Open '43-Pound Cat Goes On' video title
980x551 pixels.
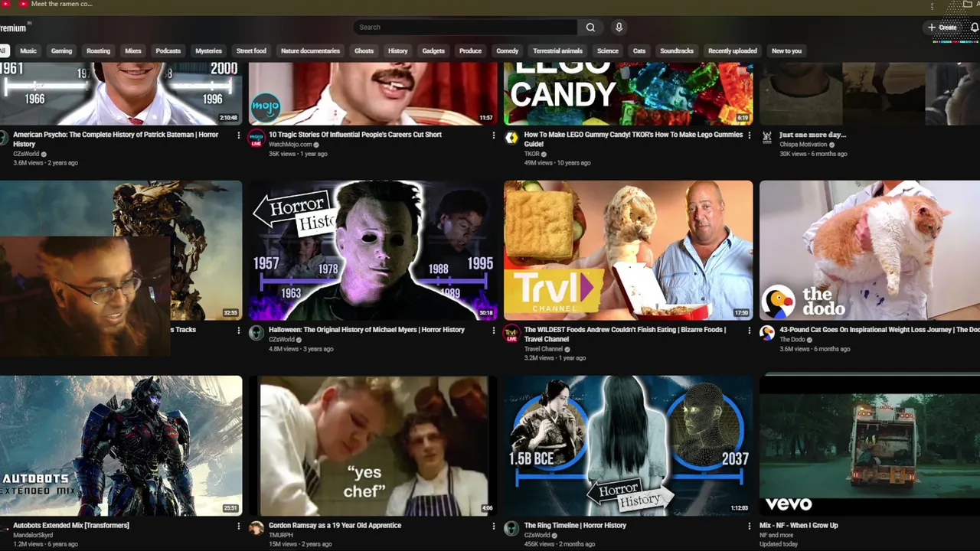coord(879,330)
